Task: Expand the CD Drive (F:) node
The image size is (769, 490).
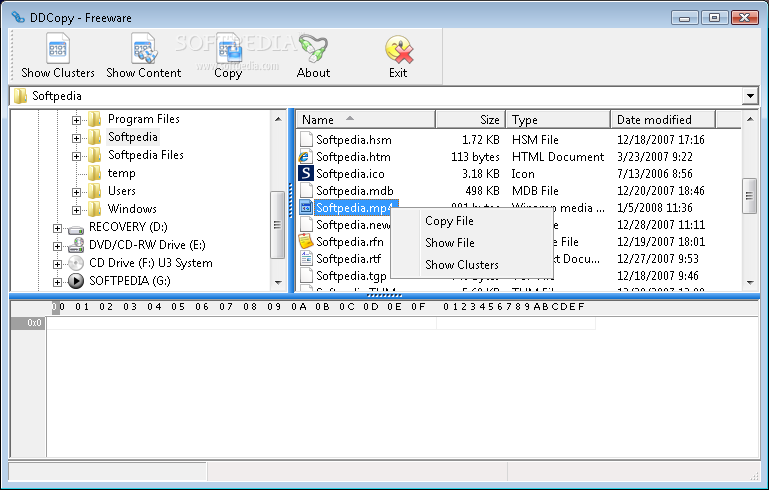Action: tap(57, 264)
